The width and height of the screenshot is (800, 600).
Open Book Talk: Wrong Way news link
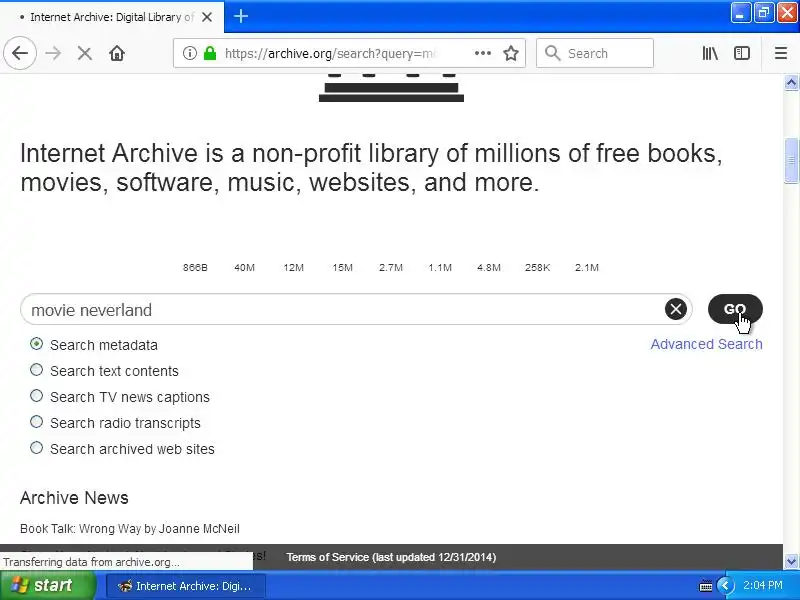click(x=130, y=529)
